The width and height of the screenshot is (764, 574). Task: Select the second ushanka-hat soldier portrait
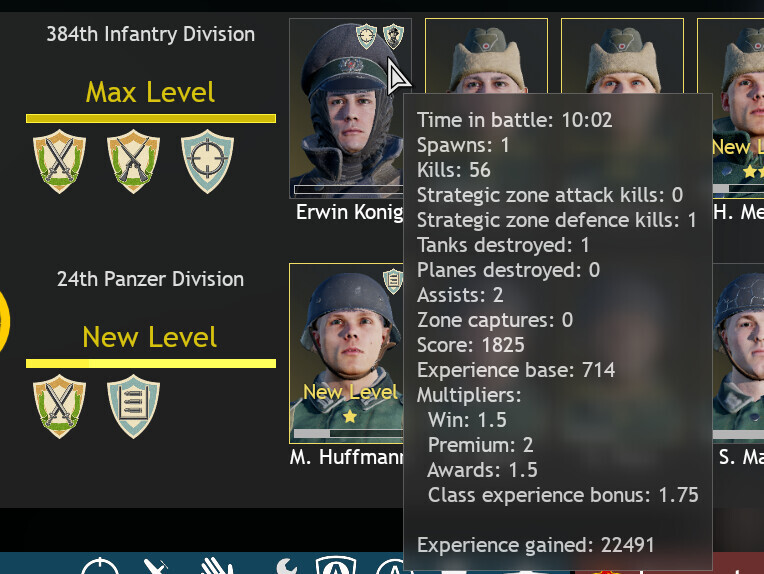point(622,56)
